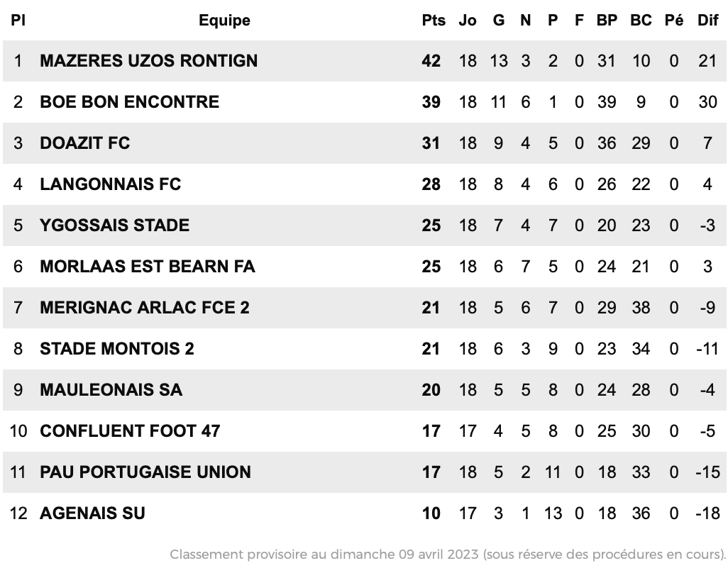Click the Pts column header
The image size is (728, 573).
pos(433,21)
